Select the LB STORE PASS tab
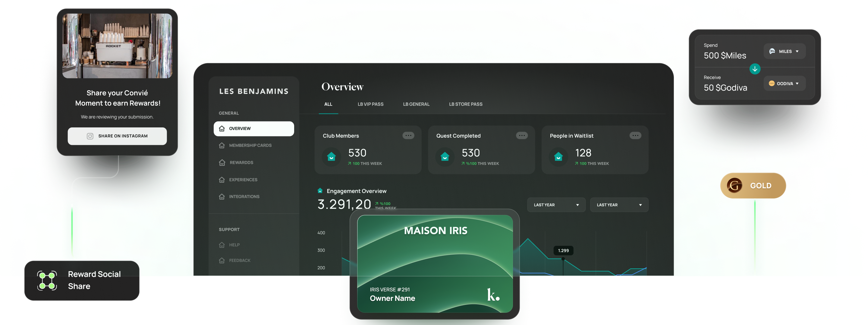This screenshot has width=868, height=325. (x=465, y=105)
